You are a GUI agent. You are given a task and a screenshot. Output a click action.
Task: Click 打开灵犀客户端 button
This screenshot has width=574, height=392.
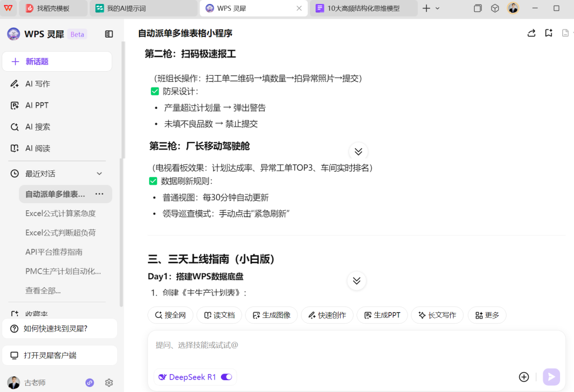pos(59,356)
